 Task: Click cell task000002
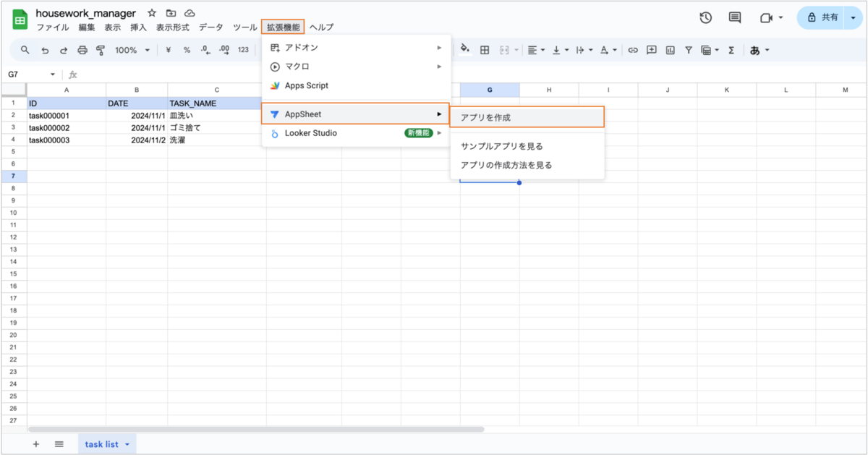(x=67, y=127)
